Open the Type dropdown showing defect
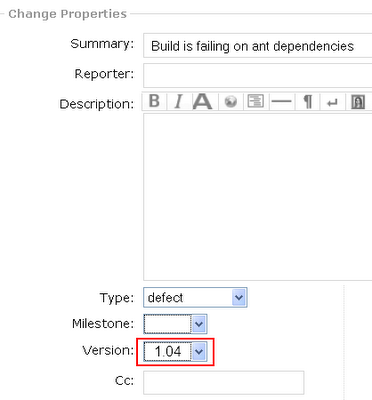The image size is (372, 400). (195, 297)
